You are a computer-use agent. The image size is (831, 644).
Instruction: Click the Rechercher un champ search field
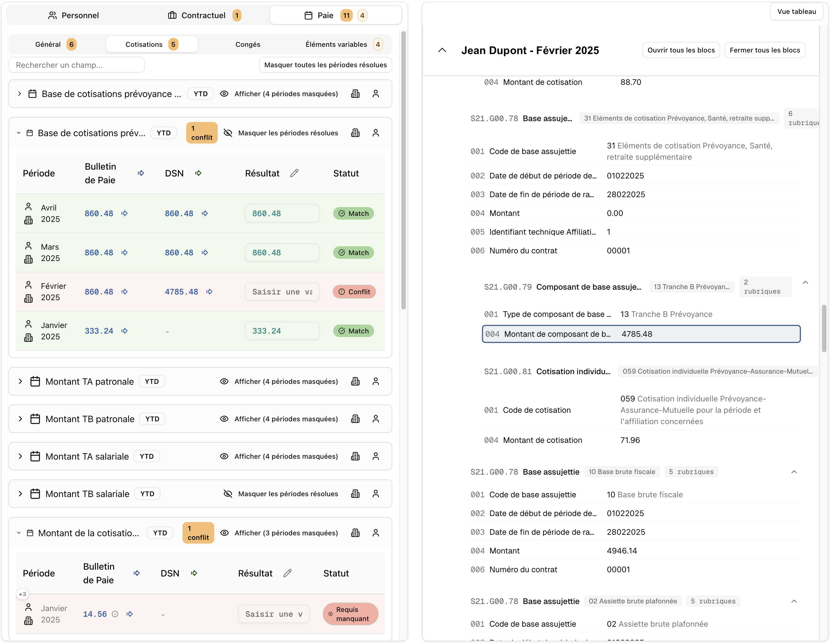tap(76, 65)
